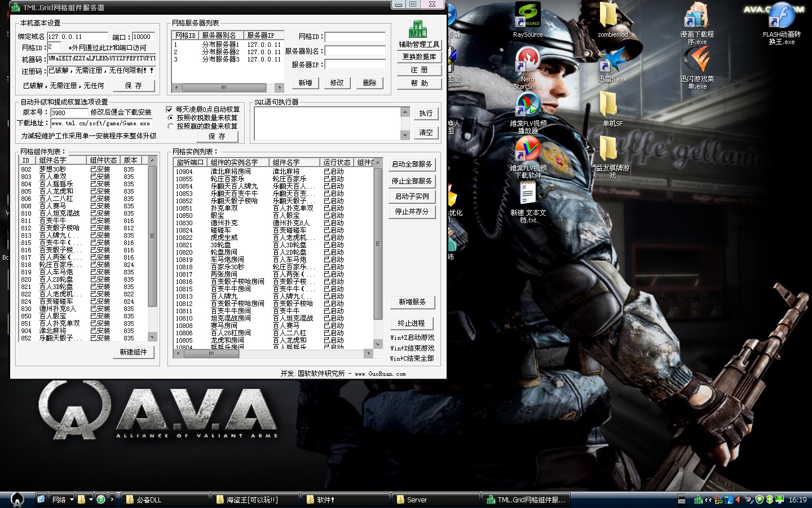
Task: Switch to 软件! taskbar window
Action: [345, 500]
